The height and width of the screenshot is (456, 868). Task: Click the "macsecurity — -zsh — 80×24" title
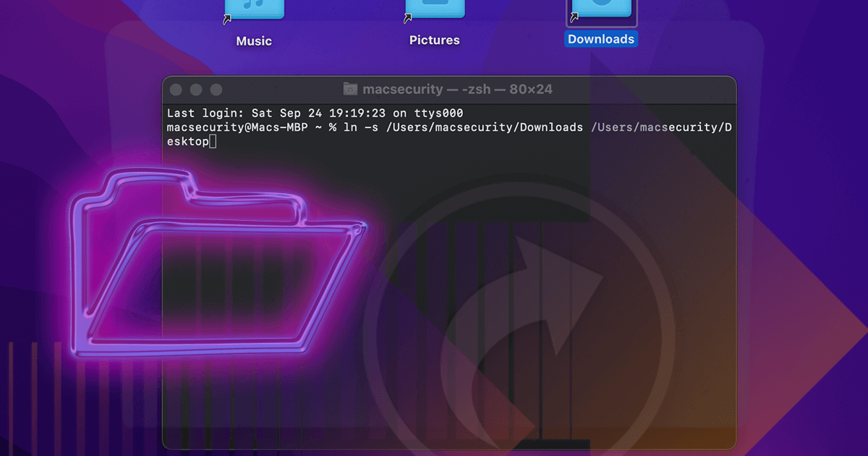coord(457,89)
